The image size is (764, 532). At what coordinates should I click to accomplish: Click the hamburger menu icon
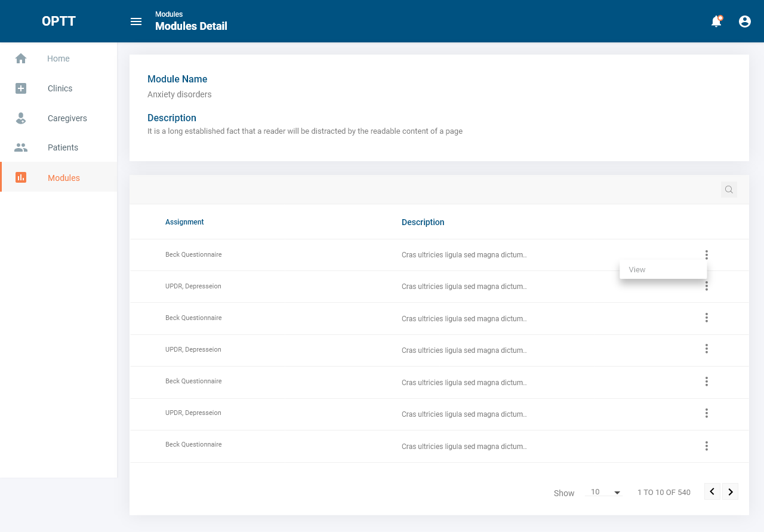point(136,21)
